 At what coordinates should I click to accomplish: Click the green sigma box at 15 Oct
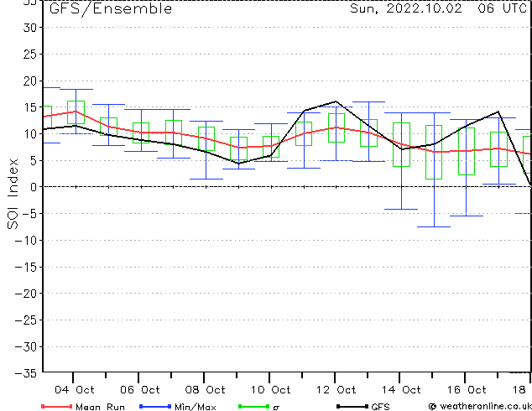(434, 153)
